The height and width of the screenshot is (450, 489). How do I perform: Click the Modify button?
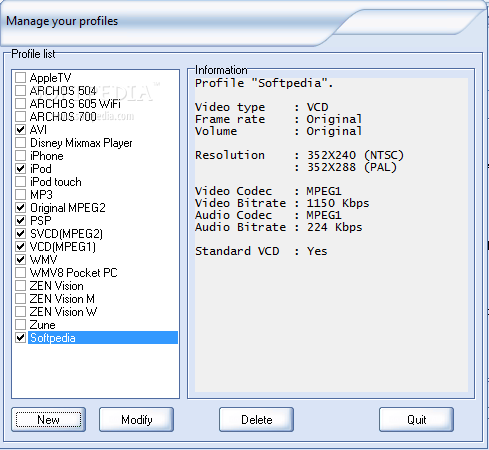click(136, 419)
